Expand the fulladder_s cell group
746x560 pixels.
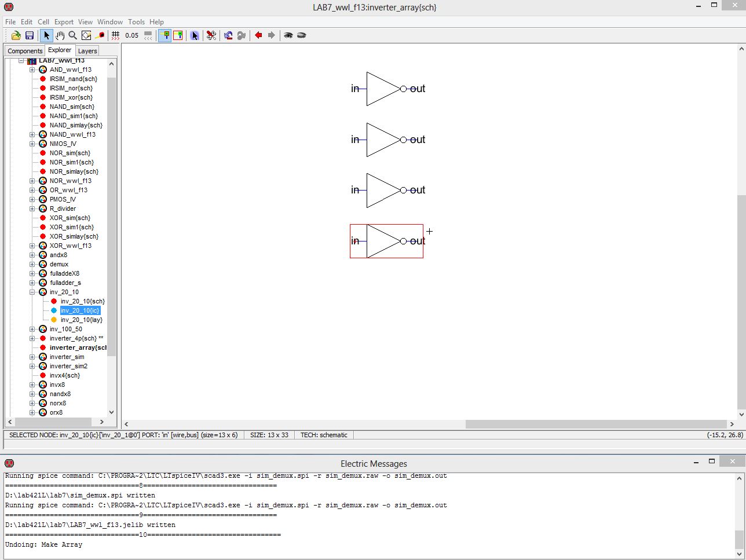click(32, 283)
